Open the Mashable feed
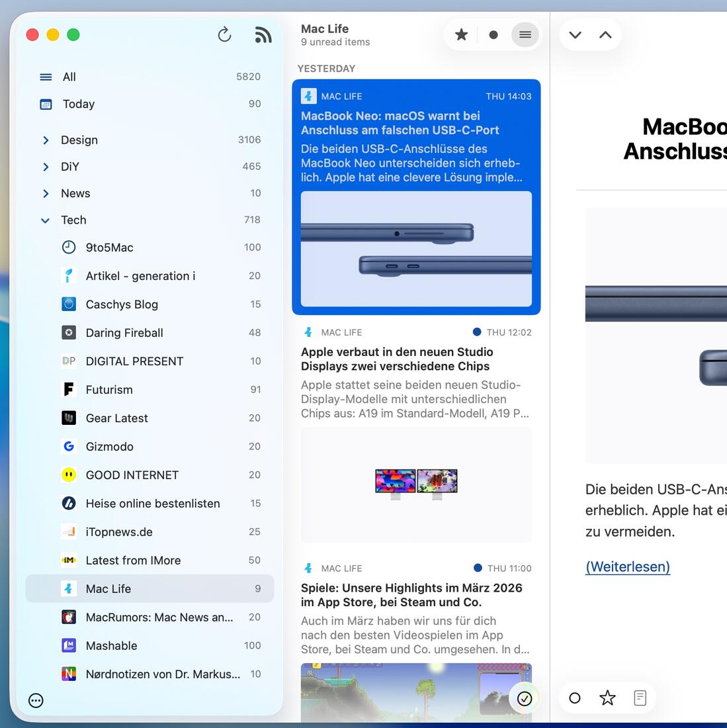The width and height of the screenshot is (727, 728). (150, 645)
